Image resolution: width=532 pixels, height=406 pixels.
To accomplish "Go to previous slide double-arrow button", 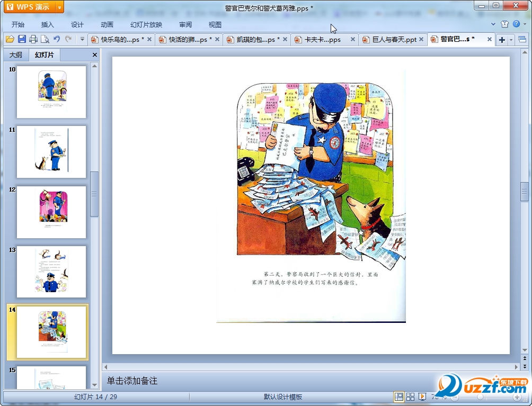I will tap(525, 358).
